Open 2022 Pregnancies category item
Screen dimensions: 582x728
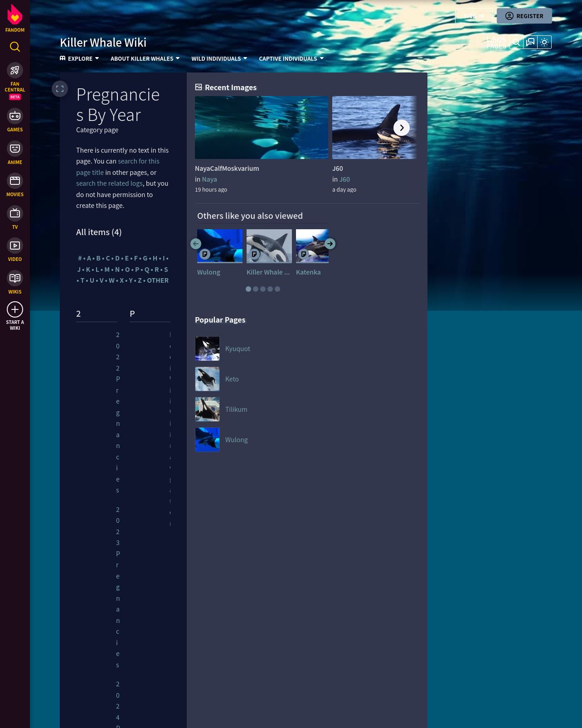(x=118, y=412)
